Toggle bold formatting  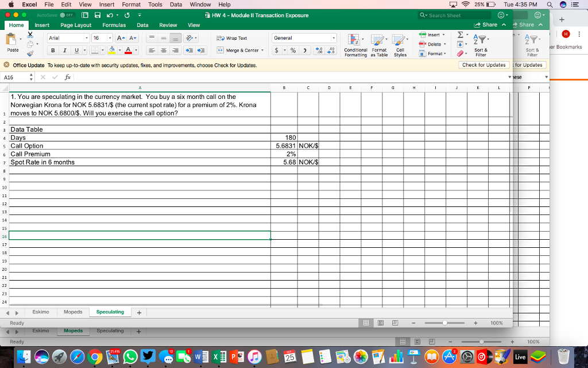point(52,51)
